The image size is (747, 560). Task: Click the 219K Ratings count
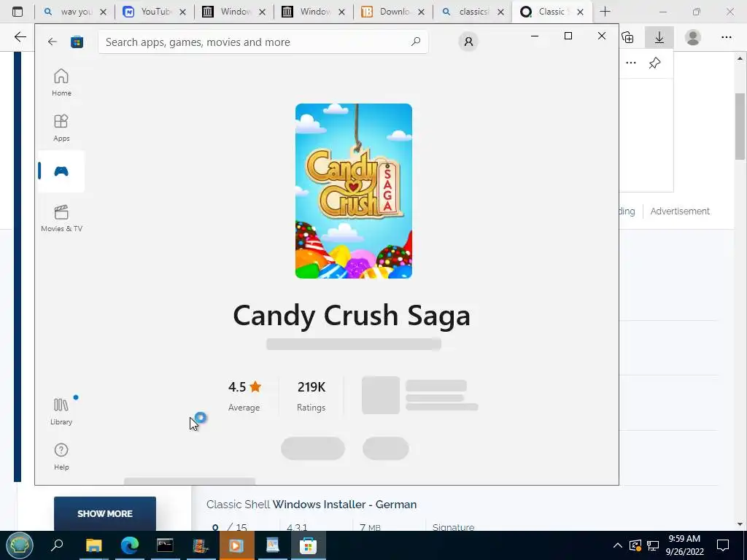pyautogui.click(x=311, y=396)
